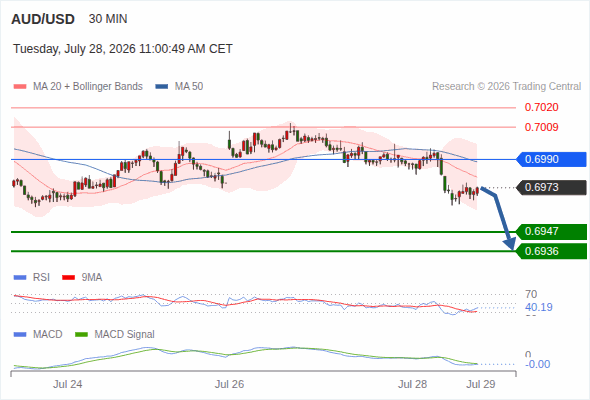Click the MA 50 blue legend swatch
590x400 pixels.
162,87
